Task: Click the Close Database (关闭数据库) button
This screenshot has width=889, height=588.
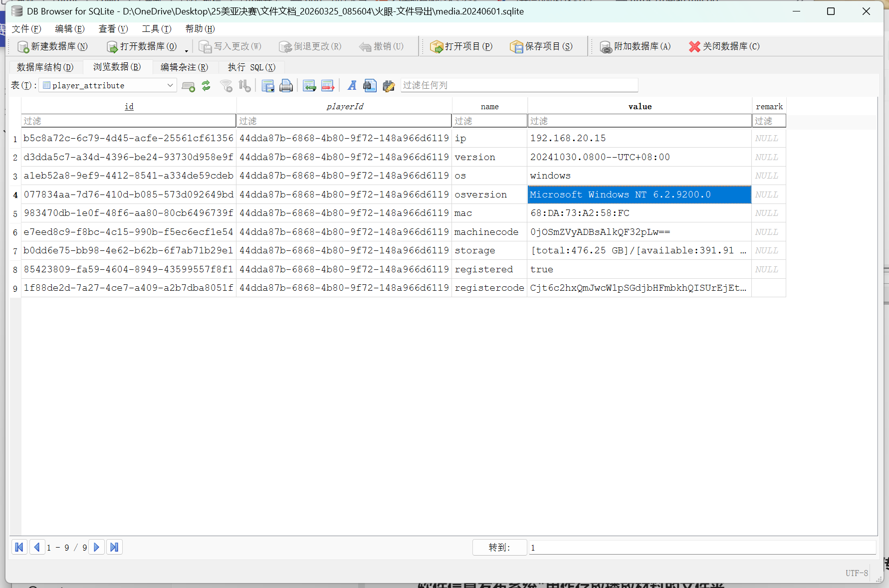Action: coord(724,46)
